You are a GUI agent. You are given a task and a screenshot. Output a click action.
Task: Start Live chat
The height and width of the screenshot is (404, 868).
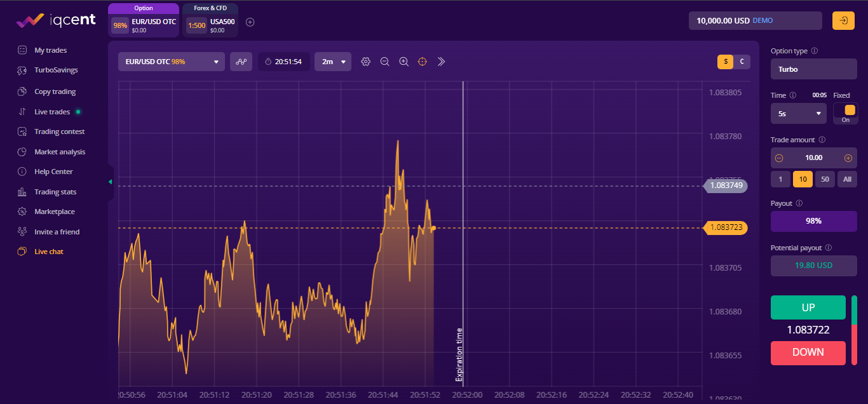[x=49, y=252]
